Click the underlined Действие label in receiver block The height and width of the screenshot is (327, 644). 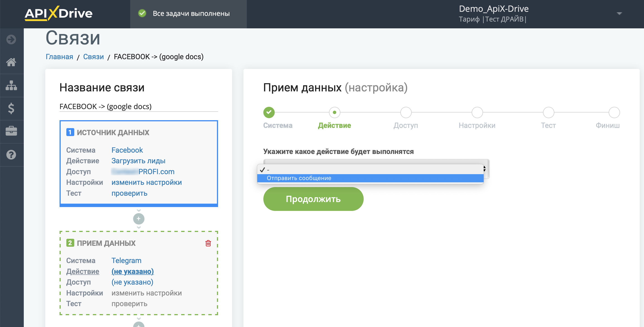pos(82,271)
